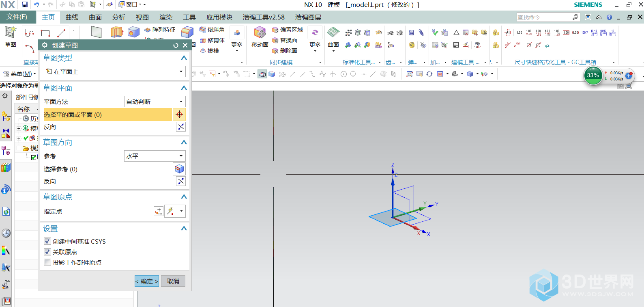
Task: Collapse the 草图方向 section
Action: (x=184, y=143)
